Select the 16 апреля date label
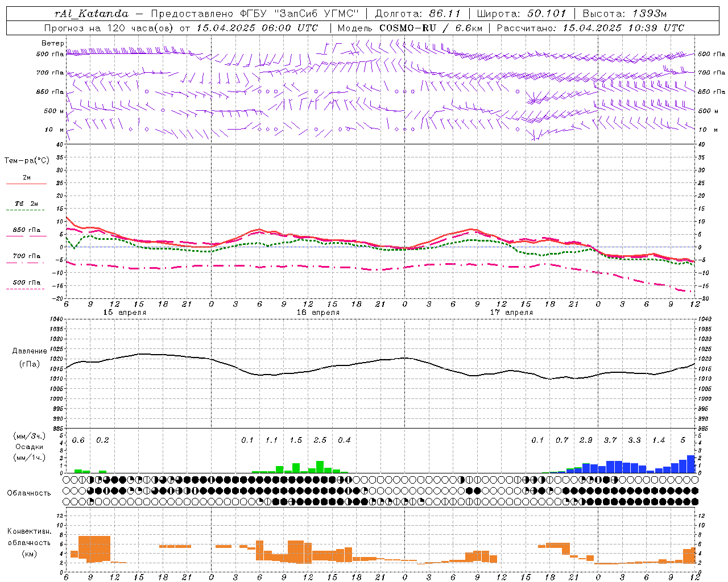This screenshot has height=582, width=728. click(318, 313)
